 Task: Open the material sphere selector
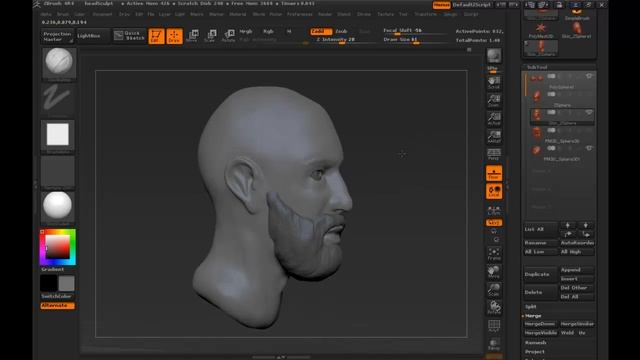[58, 208]
